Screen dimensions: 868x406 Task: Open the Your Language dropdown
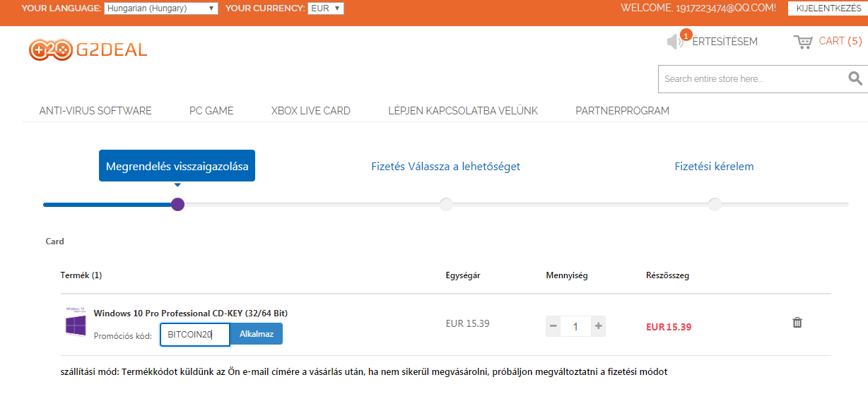point(161,8)
